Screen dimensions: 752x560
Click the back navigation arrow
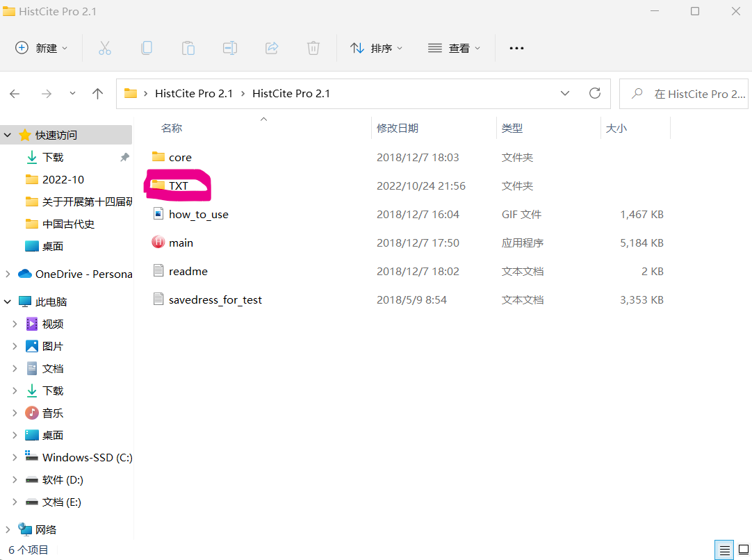click(x=15, y=93)
